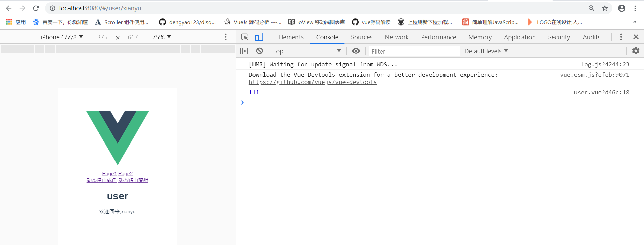Reload the current page

(x=36, y=8)
